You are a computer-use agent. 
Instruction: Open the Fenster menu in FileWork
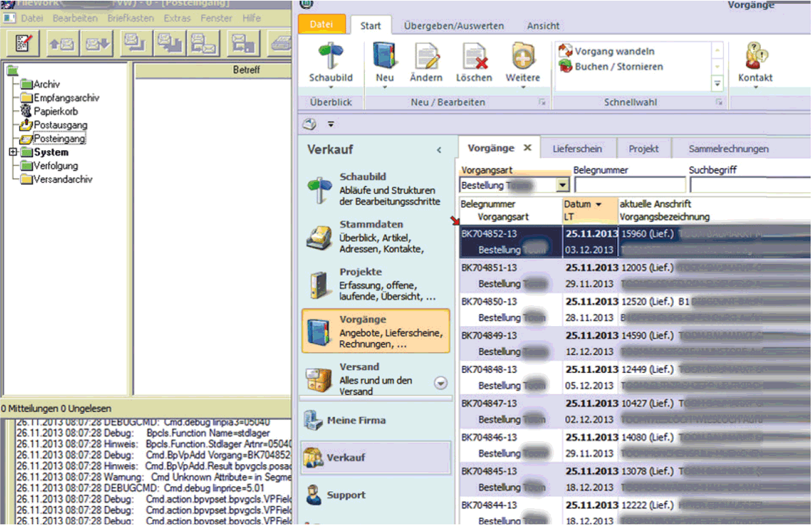point(217,18)
